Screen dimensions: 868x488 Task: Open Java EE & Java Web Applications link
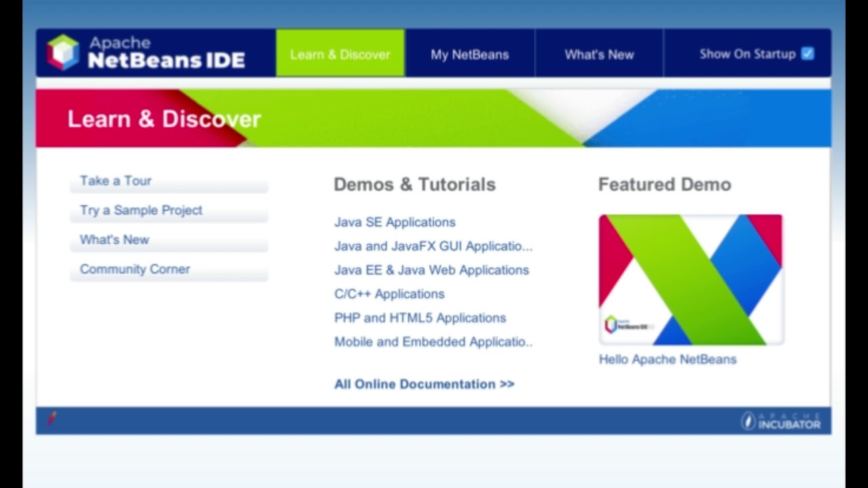pyautogui.click(x=431, y=270)
